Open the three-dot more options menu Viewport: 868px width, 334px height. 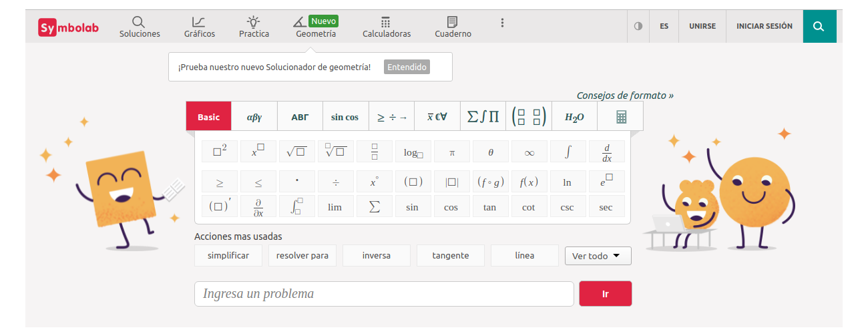click(x=502, y=23)
